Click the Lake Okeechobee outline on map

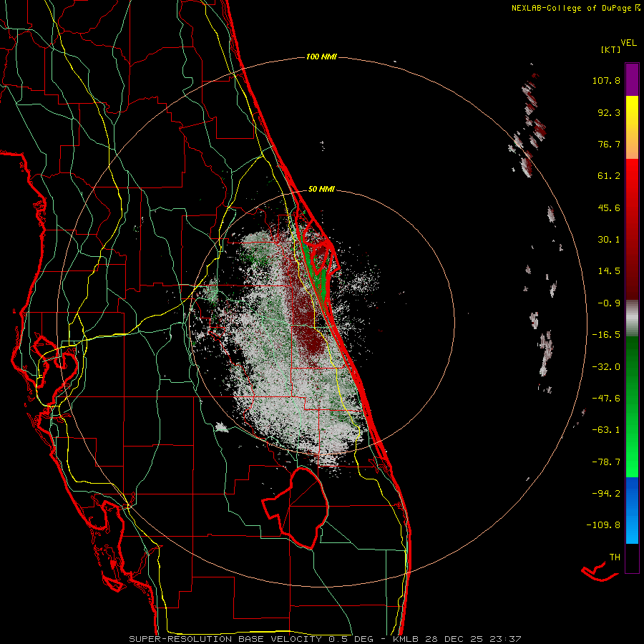tap(296, 507)
